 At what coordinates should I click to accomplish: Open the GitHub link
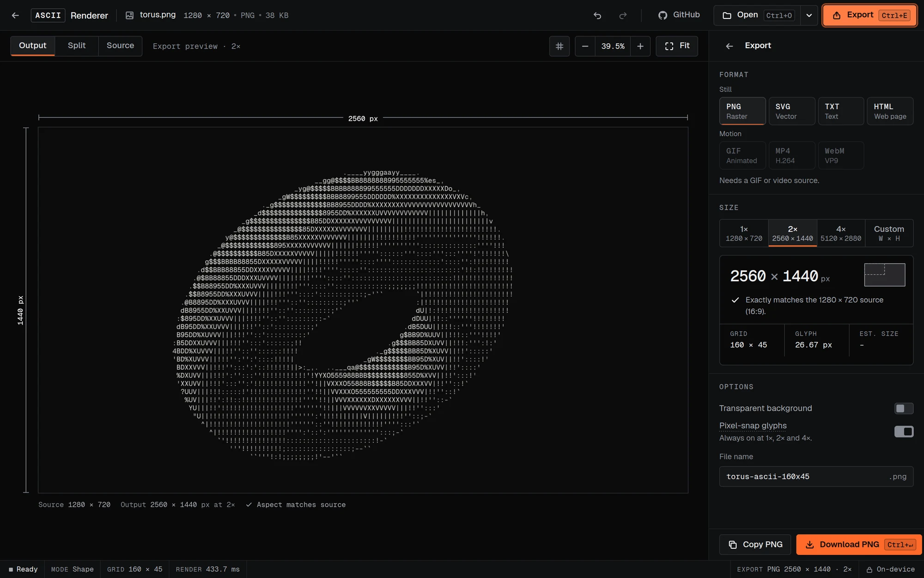pyautogui.click(x=679, y=15)
